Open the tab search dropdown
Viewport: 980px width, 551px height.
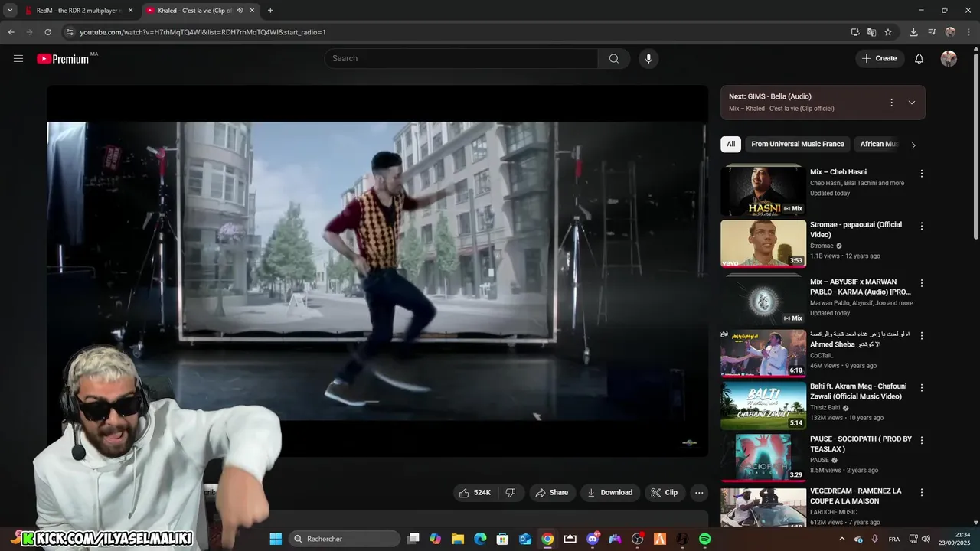(x=10, y=11)
